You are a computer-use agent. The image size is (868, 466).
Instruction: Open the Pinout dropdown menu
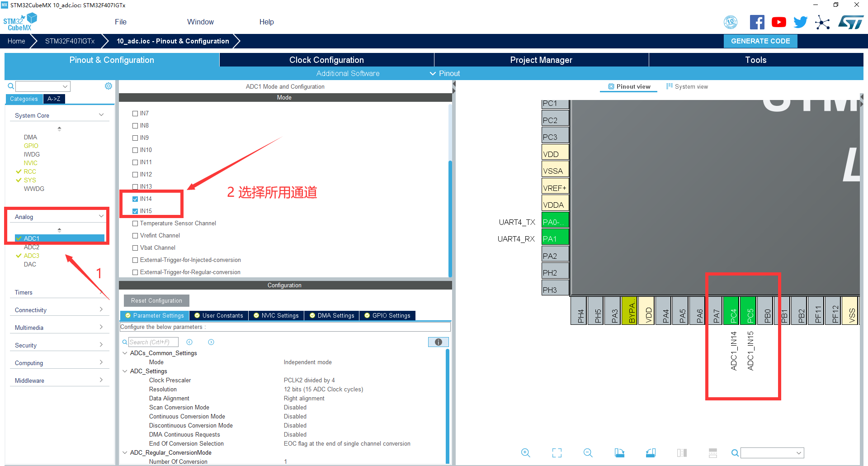[x=445, y=73]
